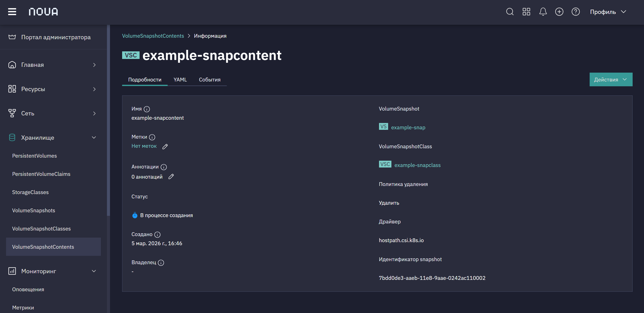Image resolution: width=644 pixels, height=313 pixels.
Task: Click the network icon beside Сеть
Action: click(x=12, y=113)
